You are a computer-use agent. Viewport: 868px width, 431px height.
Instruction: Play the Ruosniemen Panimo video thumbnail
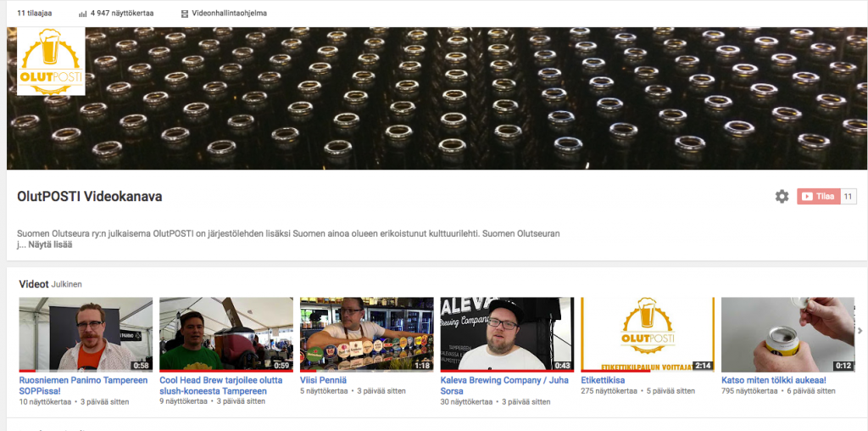[x=86, y=334]
